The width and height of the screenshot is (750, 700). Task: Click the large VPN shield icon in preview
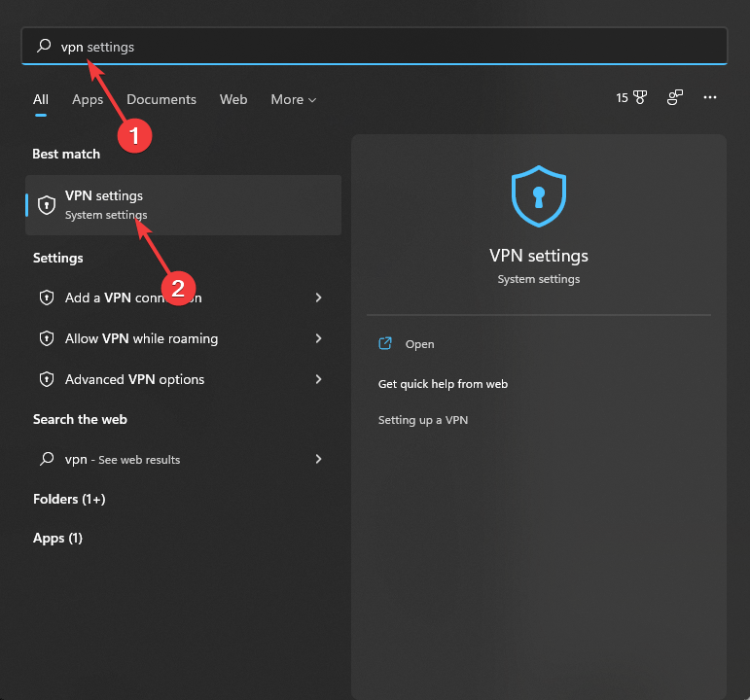pyautogui.click(x=538, y=197)
